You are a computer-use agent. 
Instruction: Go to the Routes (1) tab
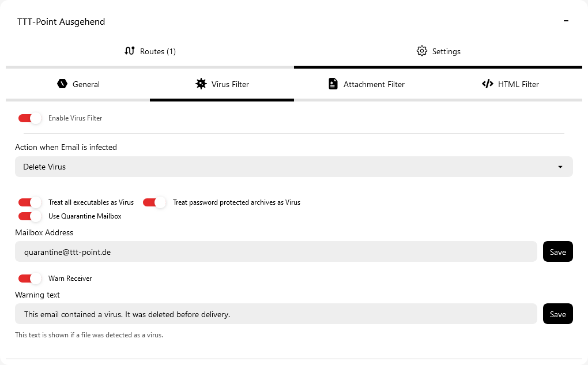tap(150, 51)
